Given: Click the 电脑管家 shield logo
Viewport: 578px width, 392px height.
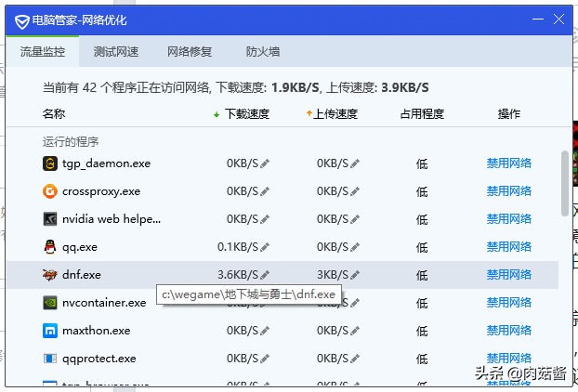Looking at the screenshot, I should [x=21, y=21].
